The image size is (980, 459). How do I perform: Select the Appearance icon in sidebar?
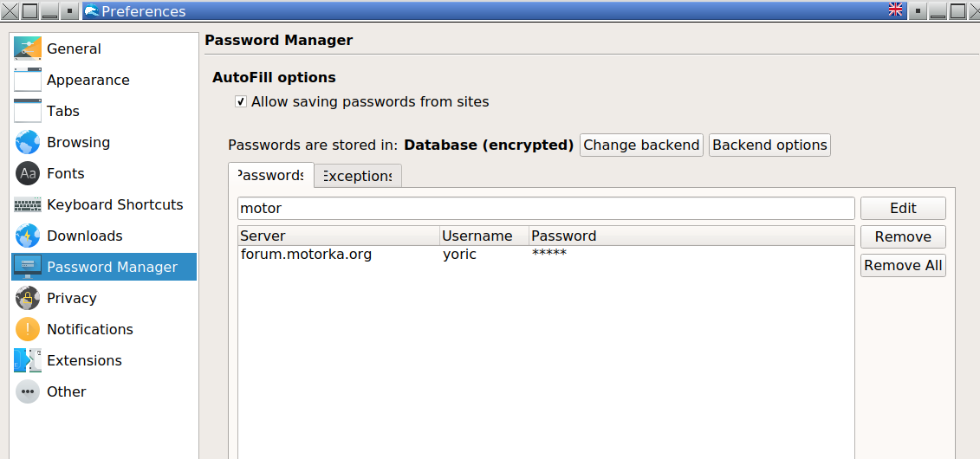[28, 80]
